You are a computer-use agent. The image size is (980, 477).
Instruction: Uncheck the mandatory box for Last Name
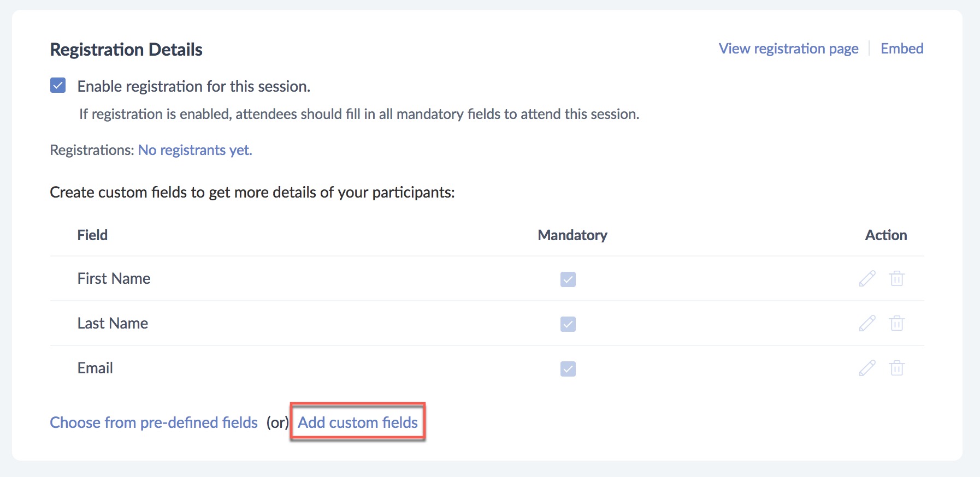click(x=568, y=324)
